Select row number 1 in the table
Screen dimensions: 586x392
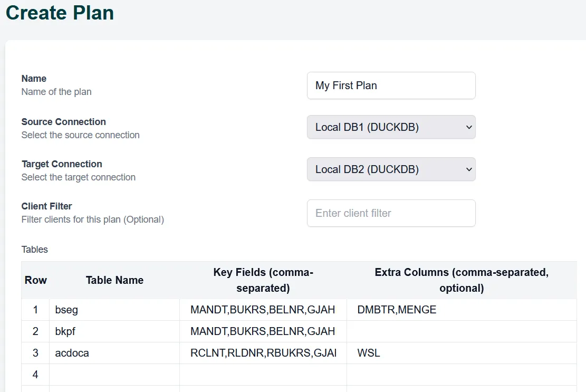(x=35, y=310)
